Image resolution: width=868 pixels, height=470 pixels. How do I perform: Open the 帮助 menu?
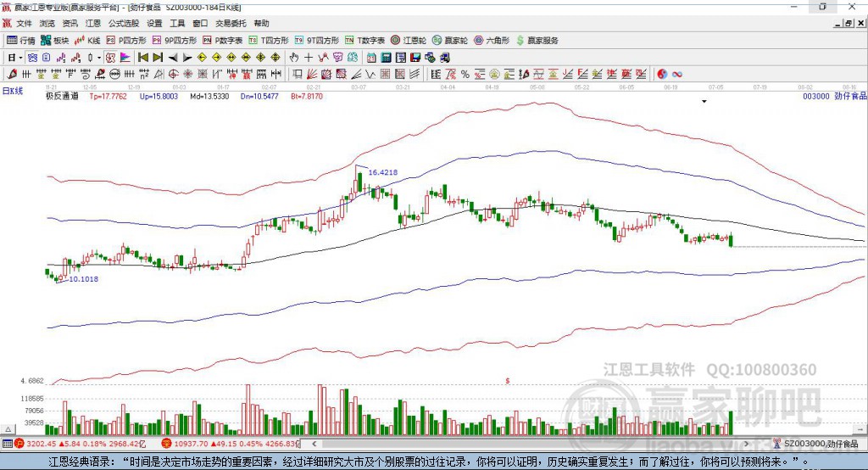[261, 23]
